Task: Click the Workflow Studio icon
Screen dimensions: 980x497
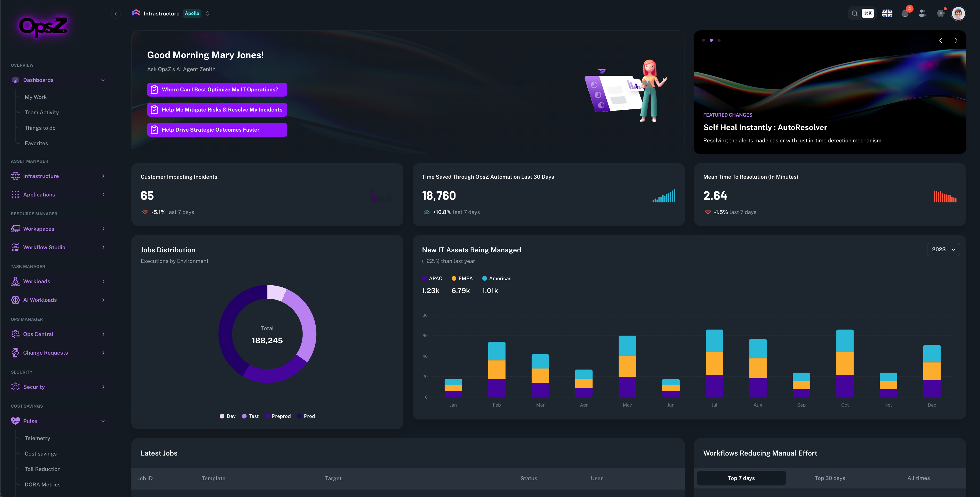Action: 15,247
